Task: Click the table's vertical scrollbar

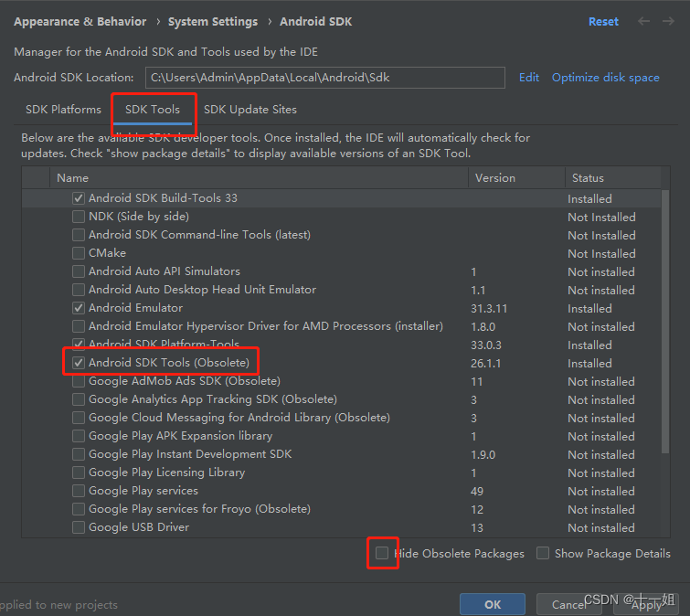Action: (x=665, y=322)
